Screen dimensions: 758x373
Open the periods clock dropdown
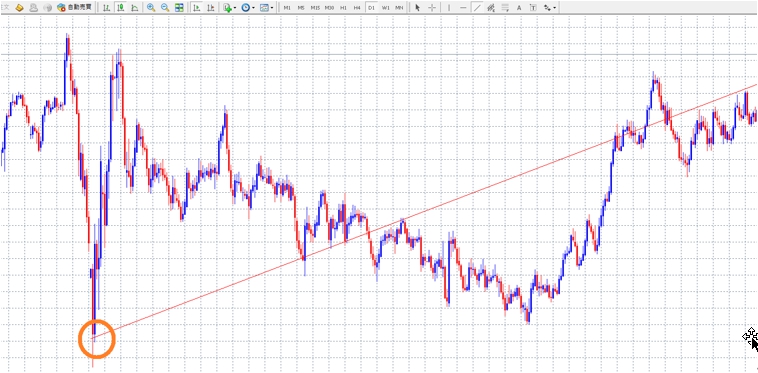pyautogui.click(x=248, y=8)
